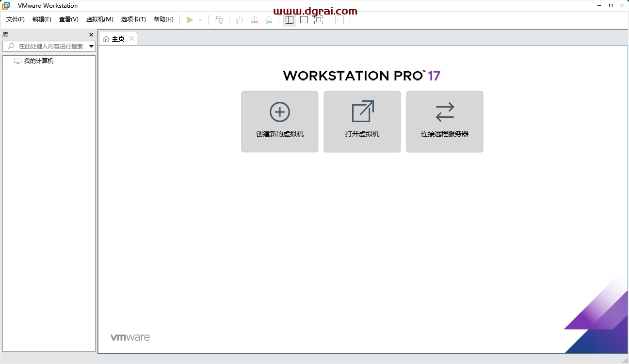This screenshot has height=364, width=629.
Task: Open the power options dropdown arrow
Action: coord(200,20)
